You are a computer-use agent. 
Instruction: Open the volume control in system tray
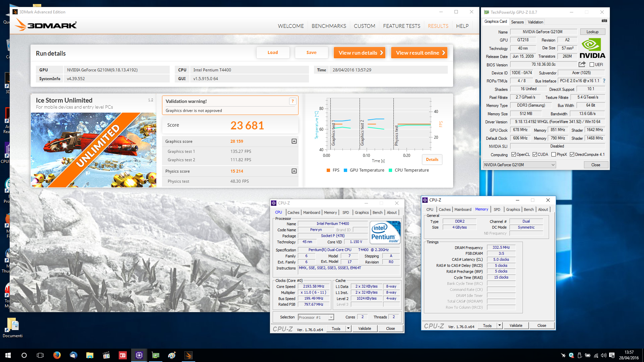604,355
